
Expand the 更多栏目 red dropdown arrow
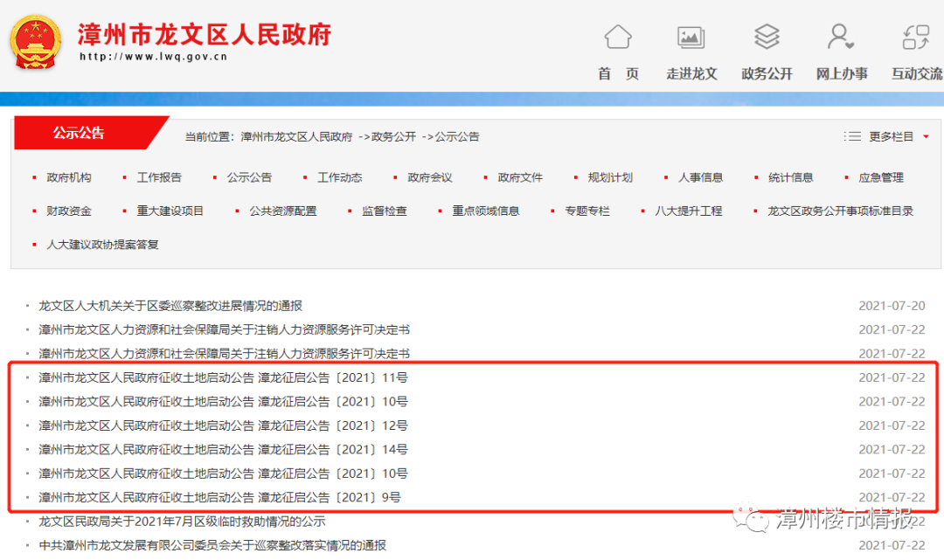tap(926, 137)
